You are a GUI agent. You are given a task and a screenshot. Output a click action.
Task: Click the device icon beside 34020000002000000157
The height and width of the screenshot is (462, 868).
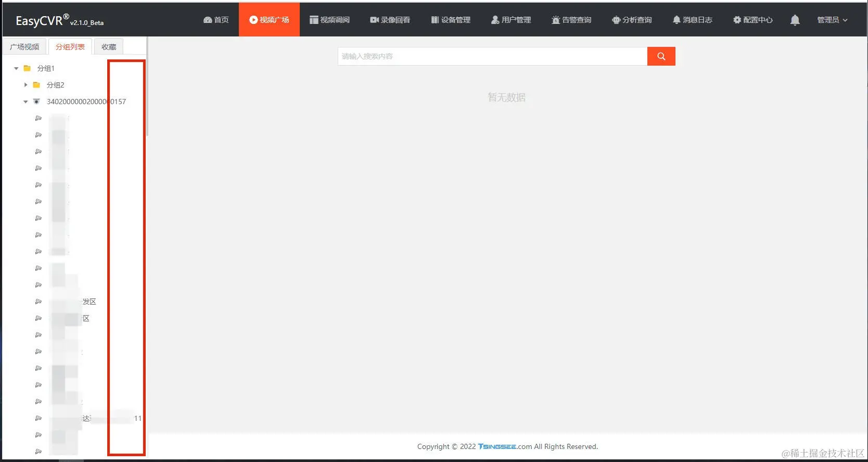click(x=36, y=102)
